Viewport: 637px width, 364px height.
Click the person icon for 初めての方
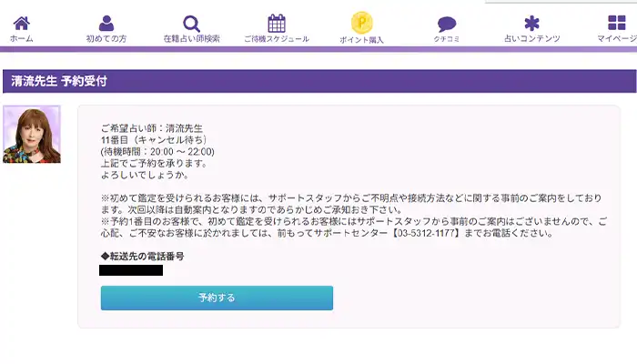click(x=106, y=23)
